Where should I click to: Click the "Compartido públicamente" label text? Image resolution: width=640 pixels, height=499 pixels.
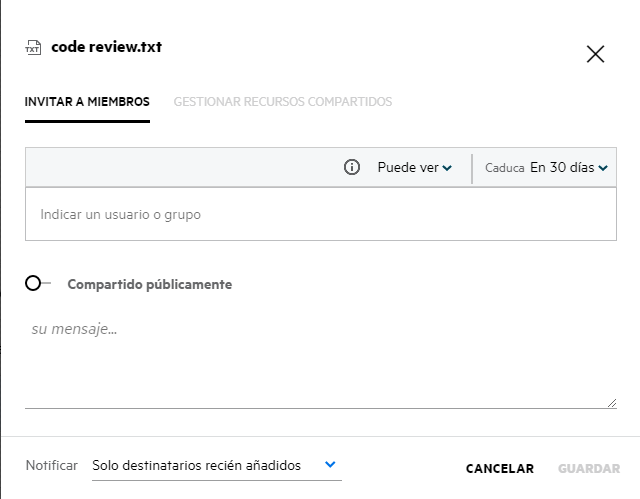149,284
